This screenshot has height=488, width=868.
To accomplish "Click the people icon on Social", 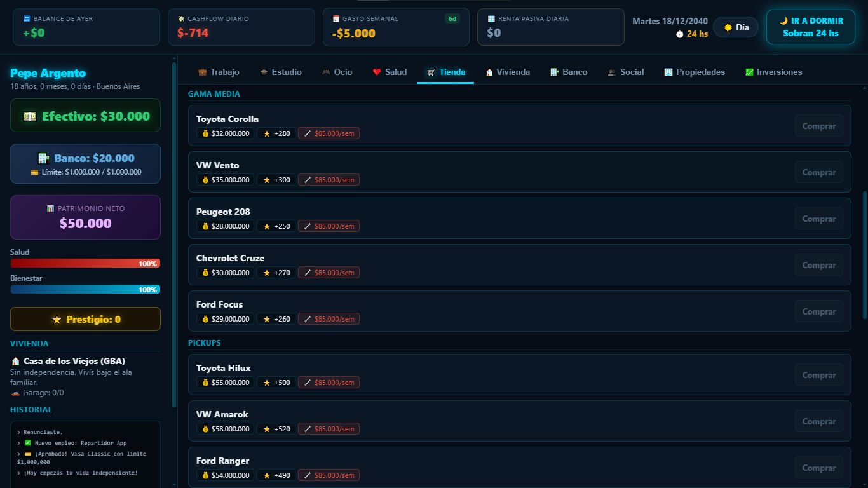I will [x=612, y=72].
